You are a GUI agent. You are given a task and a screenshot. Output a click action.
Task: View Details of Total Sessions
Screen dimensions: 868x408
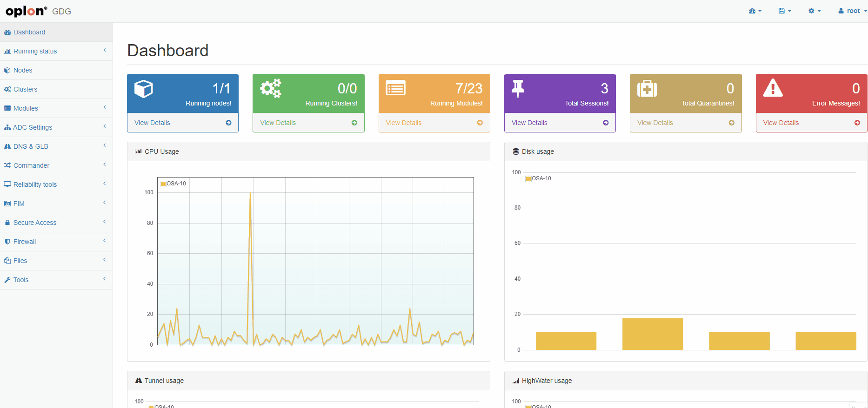(529, 123)
